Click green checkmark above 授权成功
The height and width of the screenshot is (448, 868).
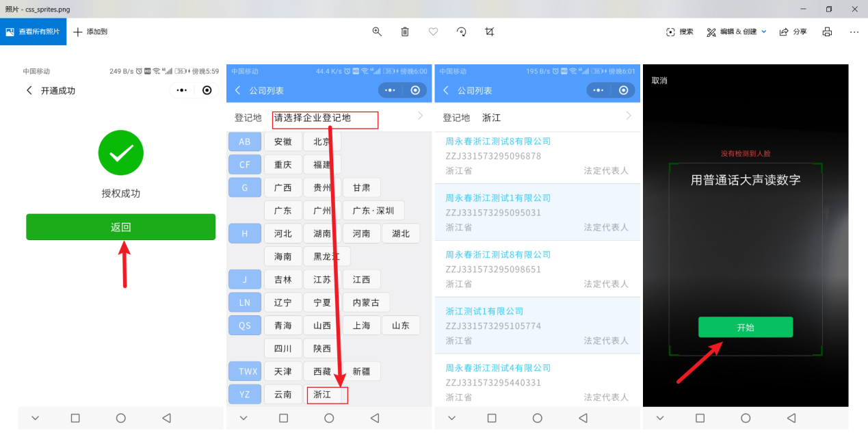121,153
